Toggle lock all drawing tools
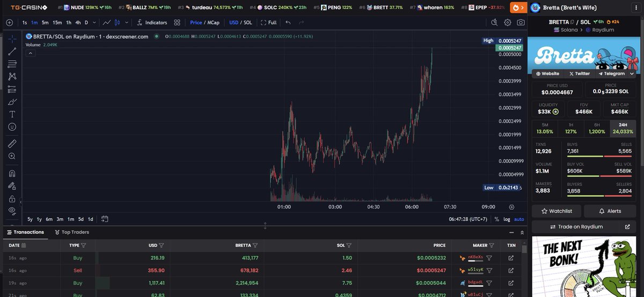The height and width of the screenshot is (297, 644). click(12, 198)
